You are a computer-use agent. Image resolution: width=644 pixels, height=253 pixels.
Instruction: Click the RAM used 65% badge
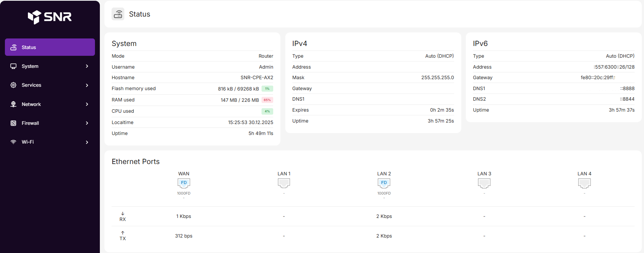coord(267,100)
